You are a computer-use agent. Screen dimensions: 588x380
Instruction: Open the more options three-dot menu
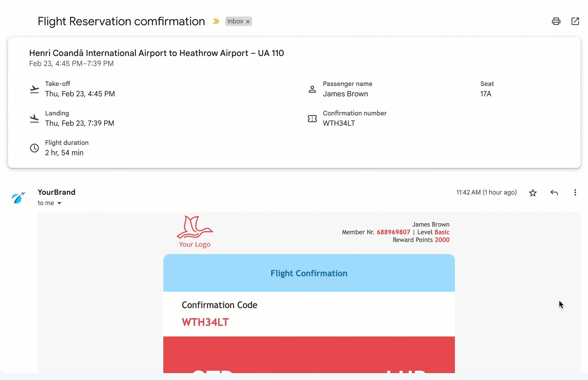coord(575,192)
